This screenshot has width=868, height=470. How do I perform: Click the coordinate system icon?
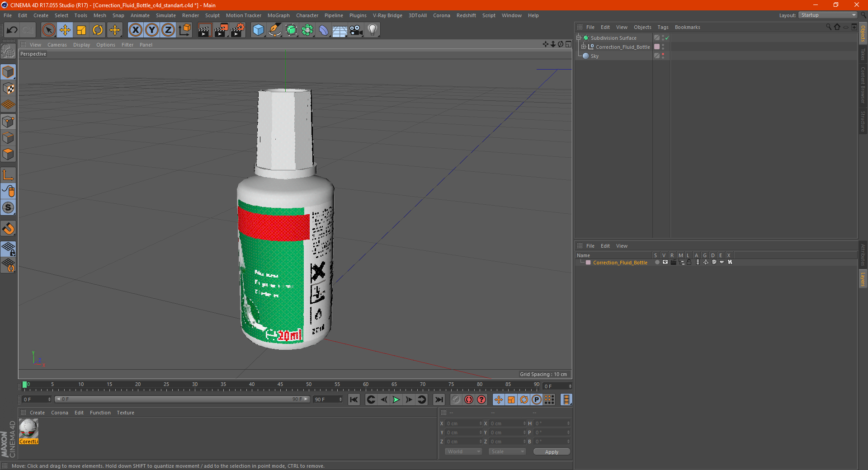pos(184,30)
